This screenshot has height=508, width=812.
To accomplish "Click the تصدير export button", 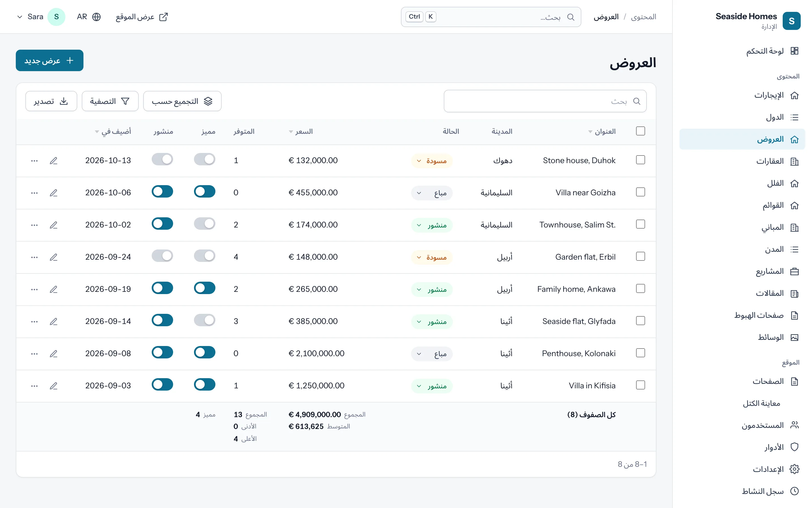I will (x=51, y=101).
